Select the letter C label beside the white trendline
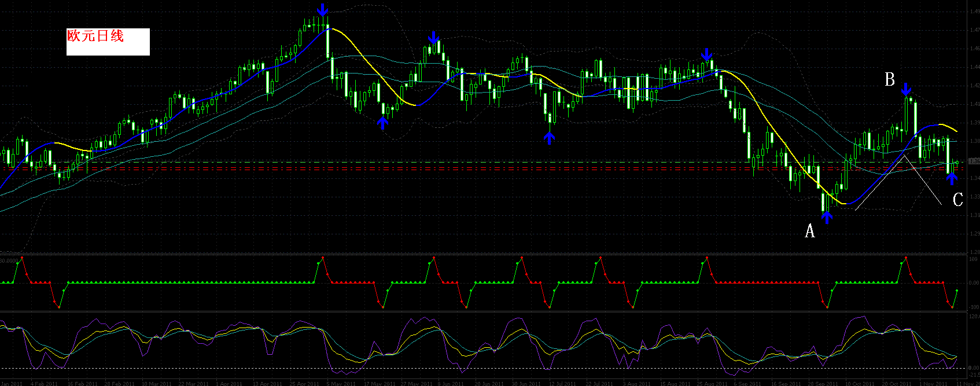This screenshot has width=980, height=386. [958, 200]
